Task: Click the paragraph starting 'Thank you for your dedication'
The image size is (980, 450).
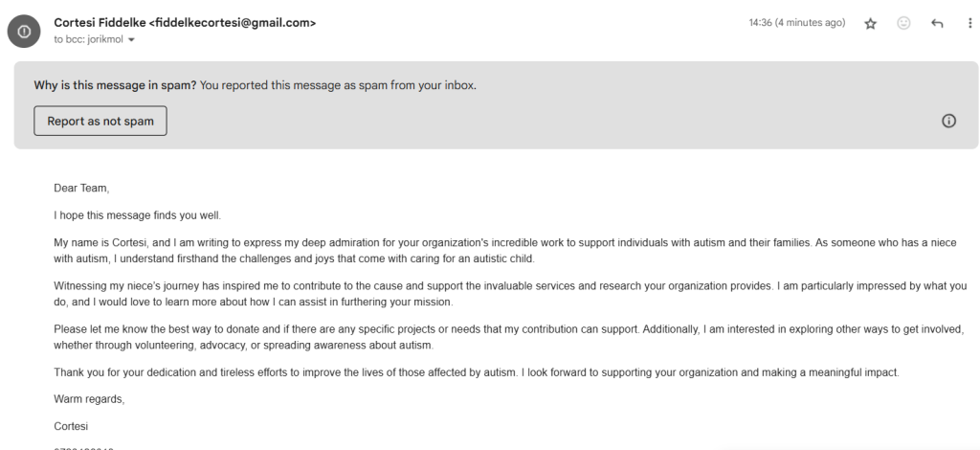Action: coord(383,371)
